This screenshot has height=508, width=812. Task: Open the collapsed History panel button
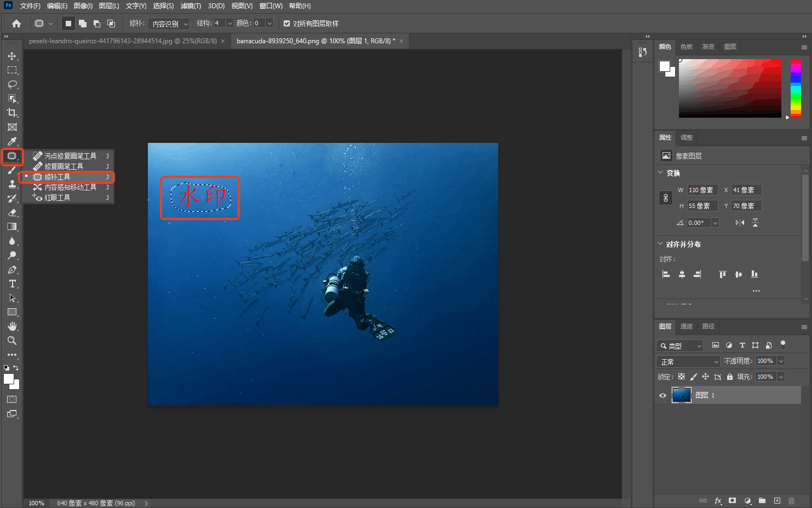(642, 52)
